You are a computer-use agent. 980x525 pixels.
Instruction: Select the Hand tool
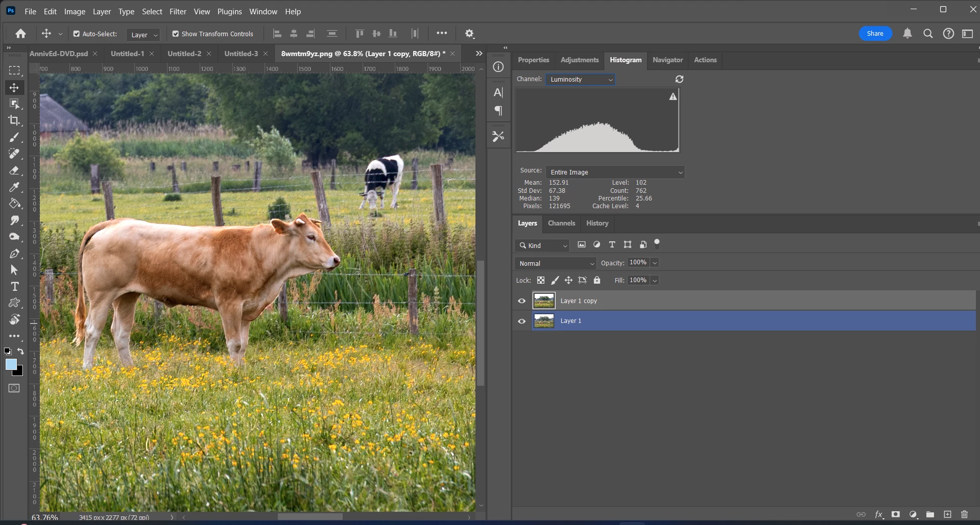pyautogui.click(x=14, y=319)
